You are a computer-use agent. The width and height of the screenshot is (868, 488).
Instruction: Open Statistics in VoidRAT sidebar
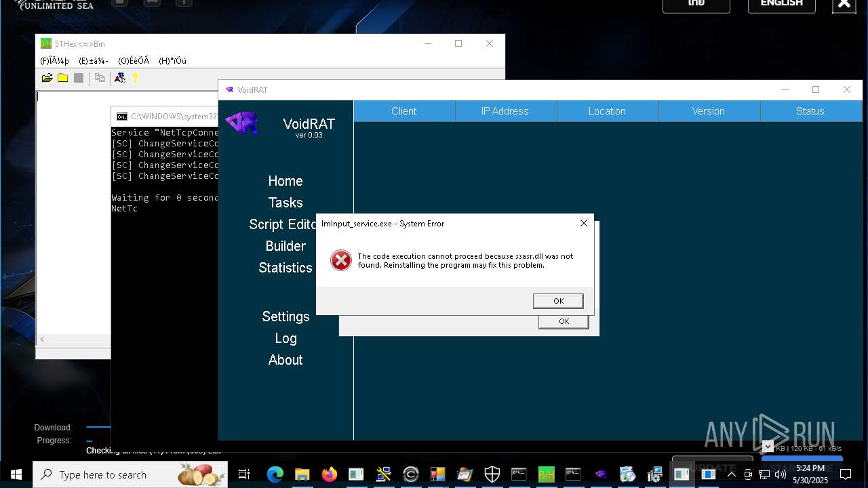click(285, 268)
